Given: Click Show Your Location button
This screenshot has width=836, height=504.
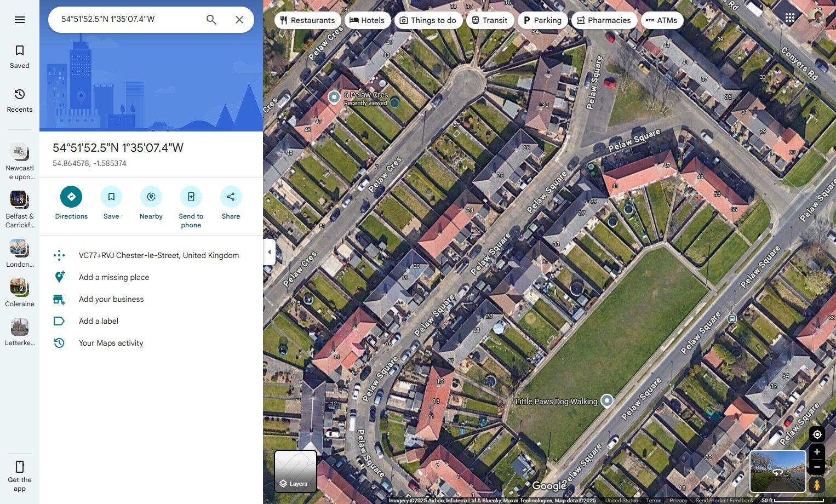Looking at the screenshot, I should click(x=817, y=434).
